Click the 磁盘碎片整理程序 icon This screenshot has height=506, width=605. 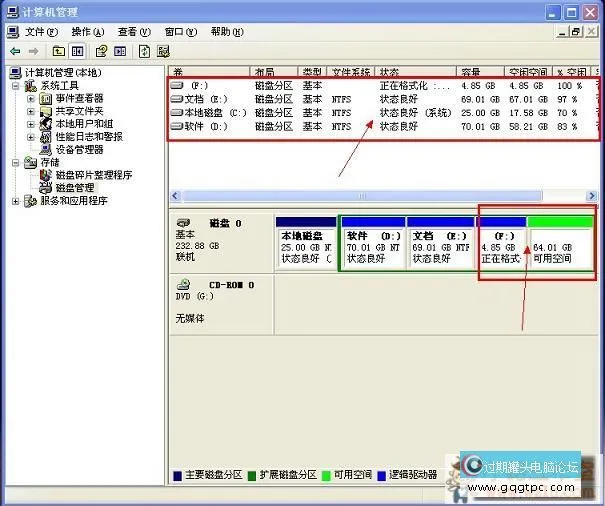46,175
